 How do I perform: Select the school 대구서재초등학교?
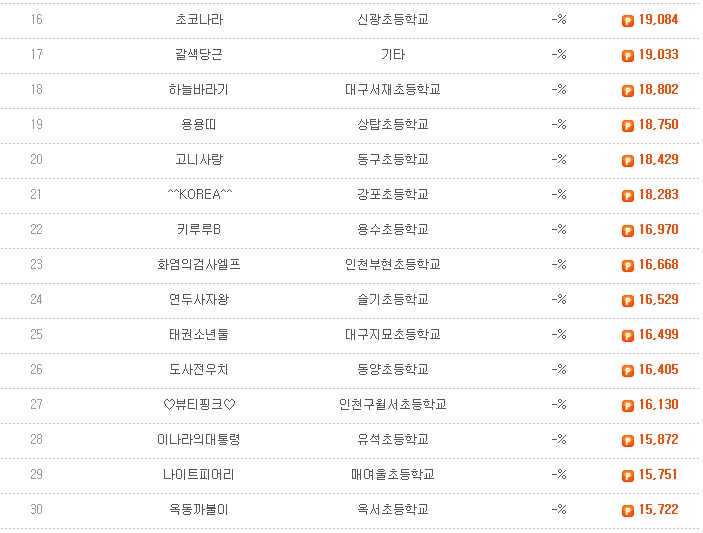coord(393,89)
